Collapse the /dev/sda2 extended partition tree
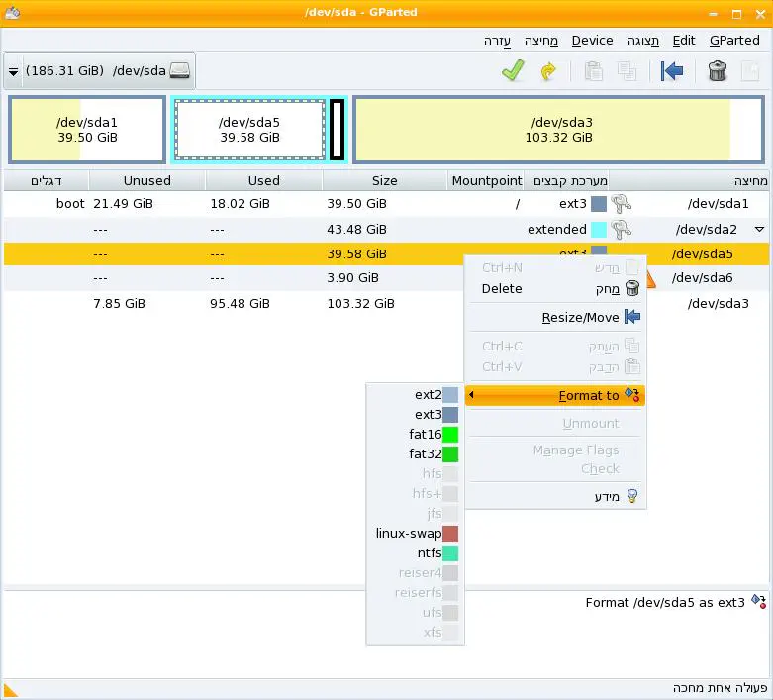Screen dimensions: 773x700 tap(759, 229)
